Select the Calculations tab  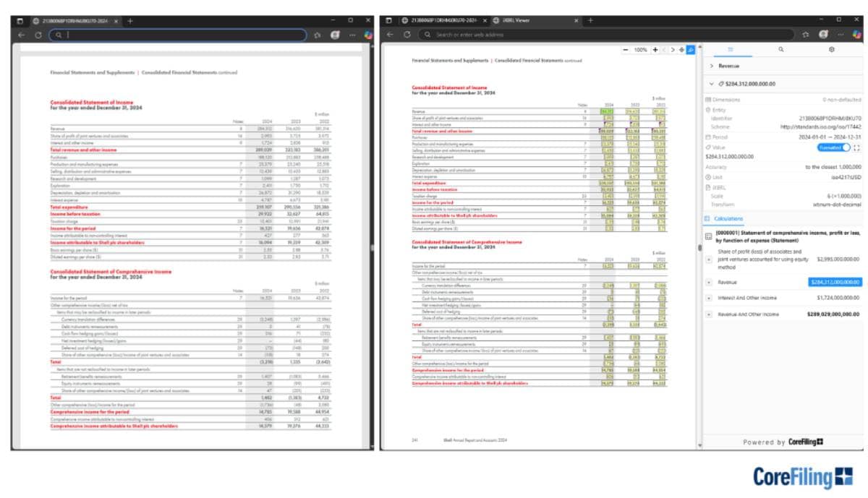(x=729, y=218)
